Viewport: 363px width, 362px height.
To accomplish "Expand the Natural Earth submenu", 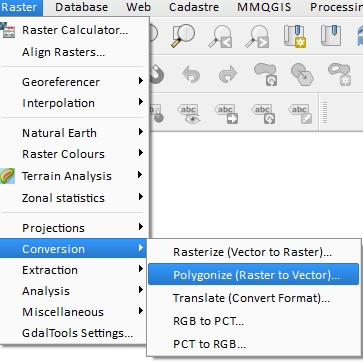I will point(75,133).
